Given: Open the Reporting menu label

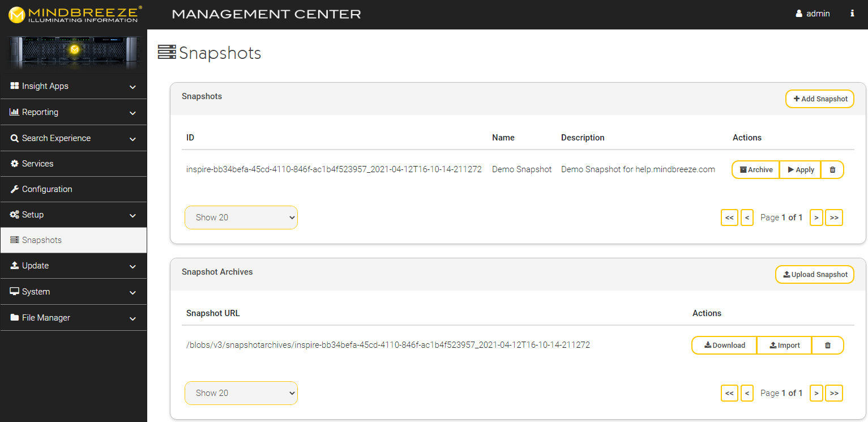Looking at the screenshot, I should click(x=40, y=112).
